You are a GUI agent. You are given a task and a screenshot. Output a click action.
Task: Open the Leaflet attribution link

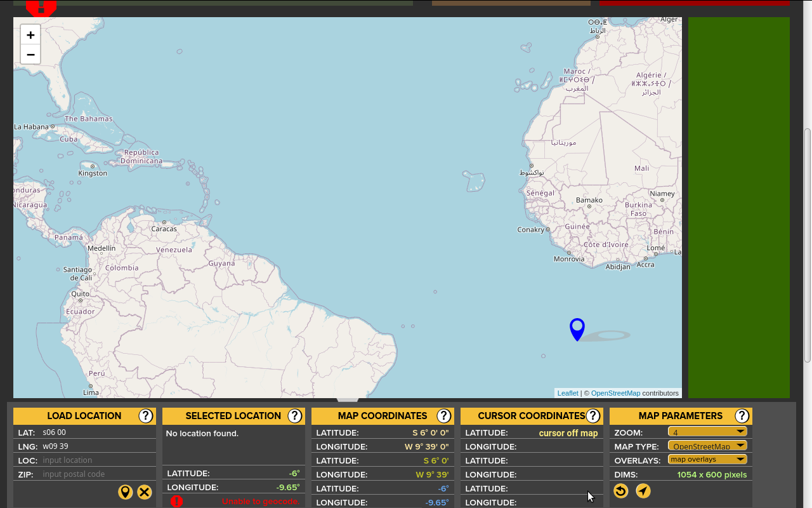pyautogui.click(x=568, y=393)
